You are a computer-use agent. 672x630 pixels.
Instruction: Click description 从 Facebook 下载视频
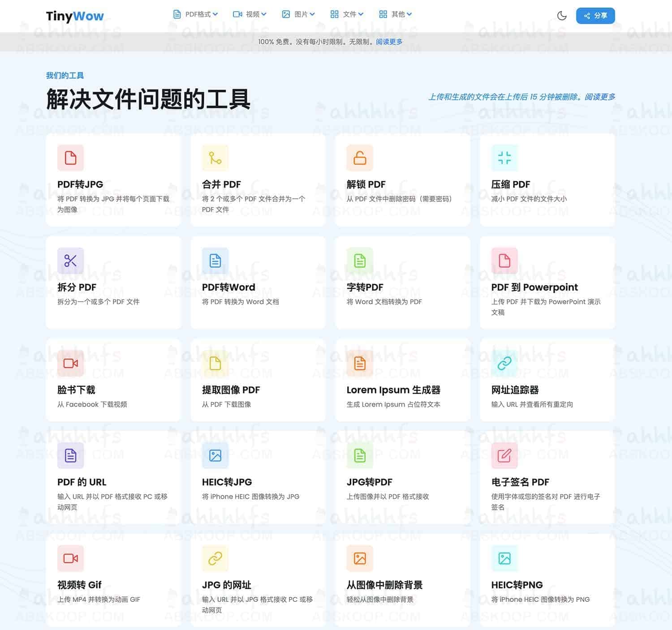pos(92,404)
